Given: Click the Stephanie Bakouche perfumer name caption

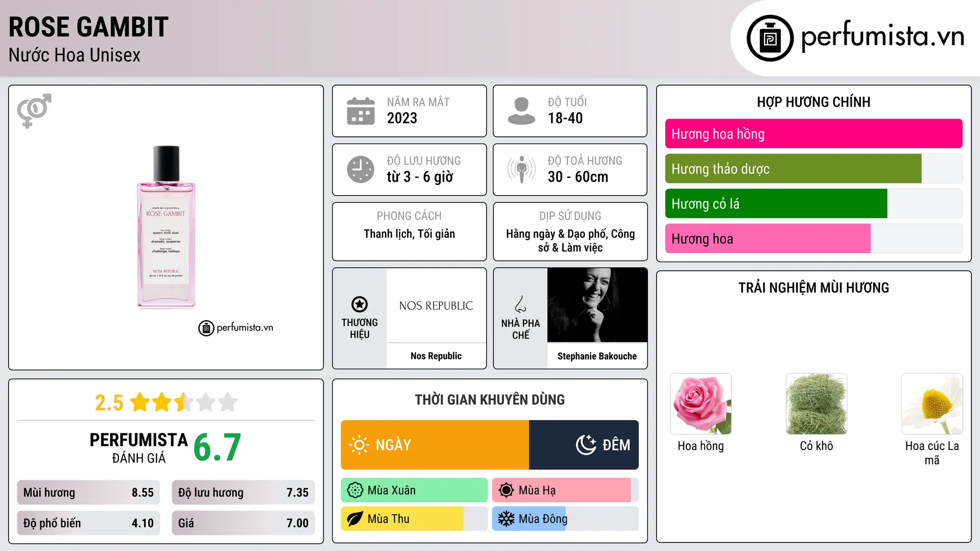Looking at the screenshot, I should (x=597, y=356).
